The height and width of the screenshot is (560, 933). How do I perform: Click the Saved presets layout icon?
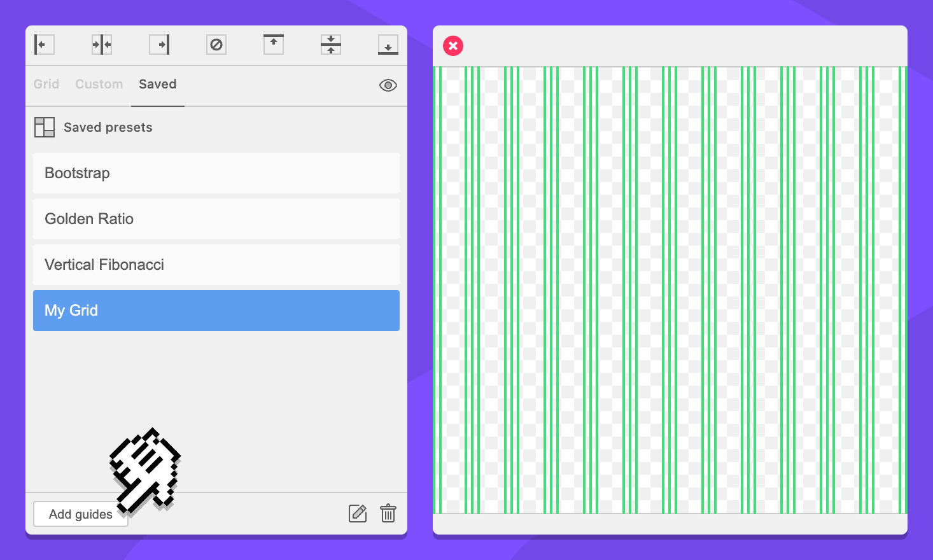coord(45,127)
